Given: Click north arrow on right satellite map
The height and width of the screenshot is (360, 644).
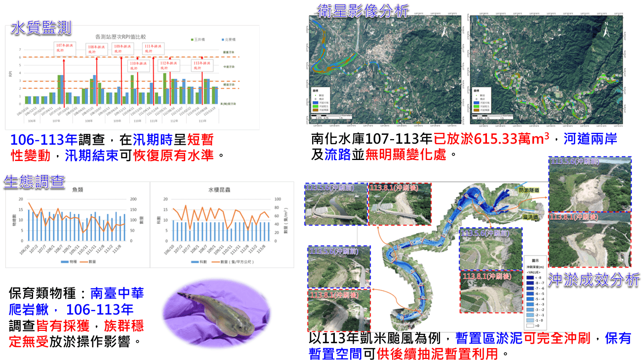Looking at the screenshot, I should tap(606, 30).
